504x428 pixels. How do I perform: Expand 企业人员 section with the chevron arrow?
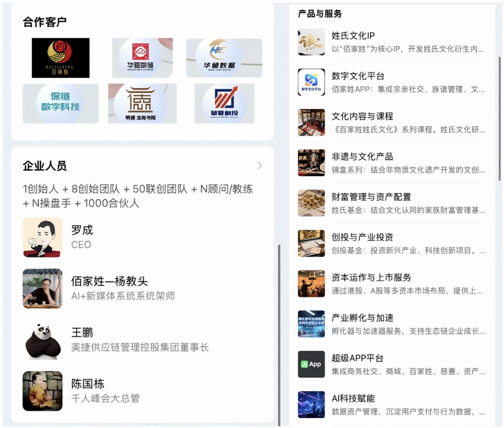click(260, 166)
